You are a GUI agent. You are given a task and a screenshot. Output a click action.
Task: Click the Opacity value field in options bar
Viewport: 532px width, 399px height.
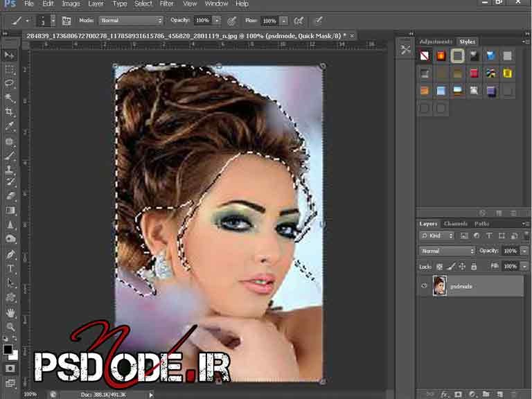(202, 21)
